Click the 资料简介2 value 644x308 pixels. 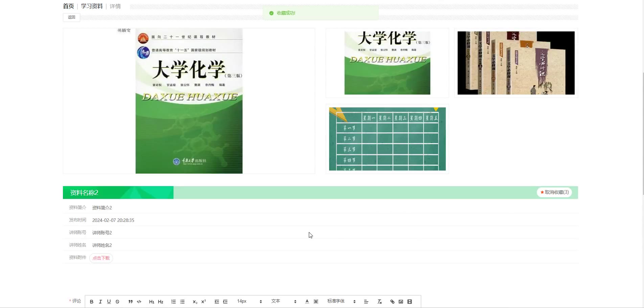(102, 208)
